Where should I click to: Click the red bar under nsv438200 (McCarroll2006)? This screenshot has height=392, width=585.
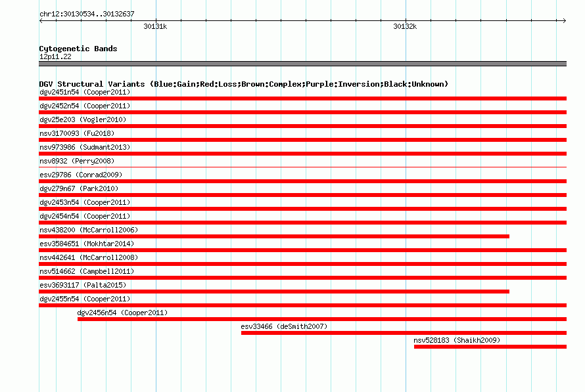pyautogui.click(x=274, y=236)
